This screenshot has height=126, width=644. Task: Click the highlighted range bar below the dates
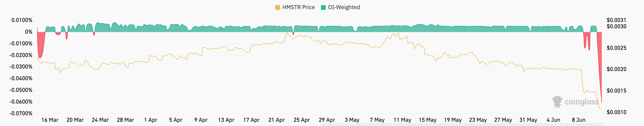[x=462, y=125]
